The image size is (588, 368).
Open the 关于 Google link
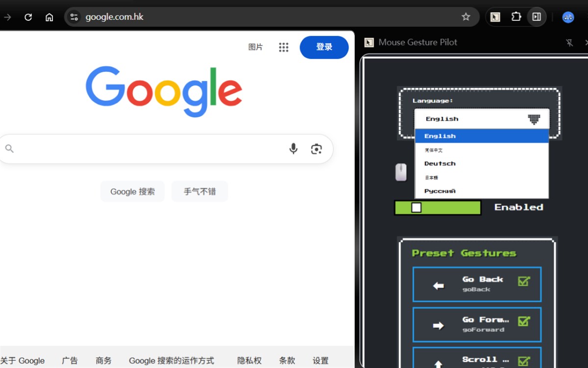[x=23, y=361]
